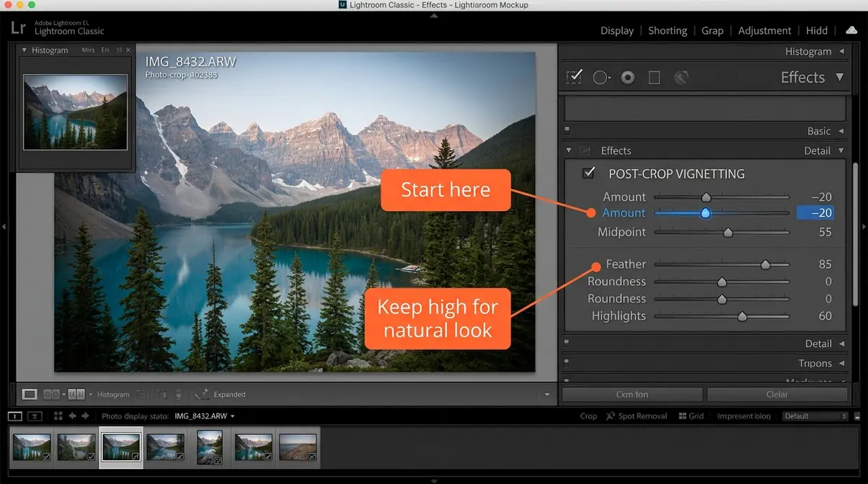Click the Feather slider handle

point(766,265)
